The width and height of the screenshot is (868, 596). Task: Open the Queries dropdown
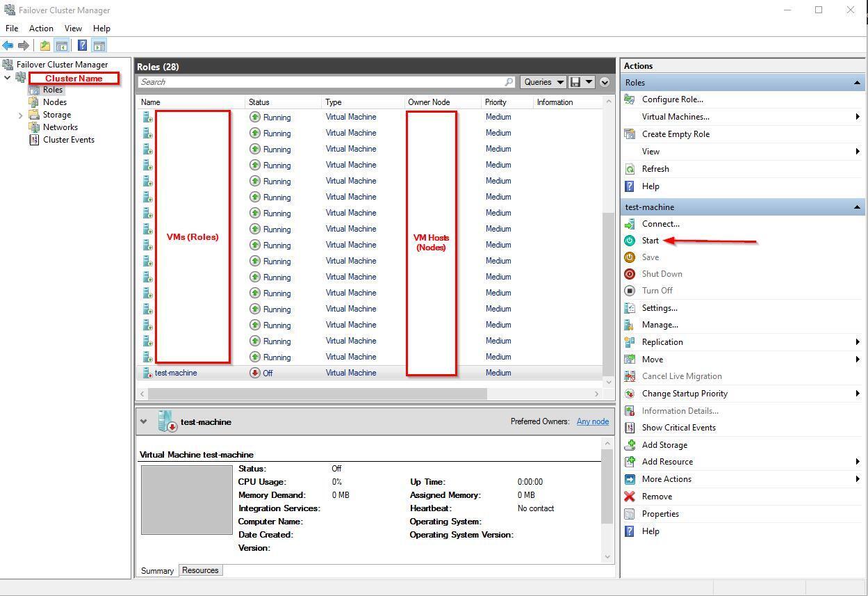[543, 82]
